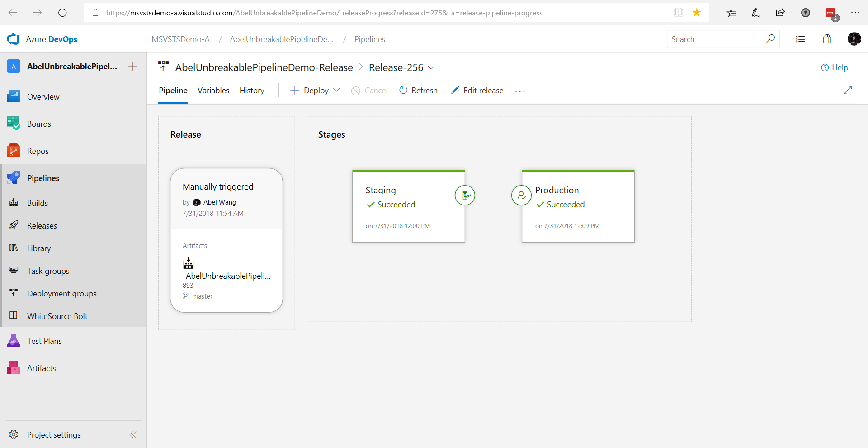Open AbelUnbreakablePipelineDemo-Release pipeline link
The image size is (868, 448).
(x=264, y=67)
